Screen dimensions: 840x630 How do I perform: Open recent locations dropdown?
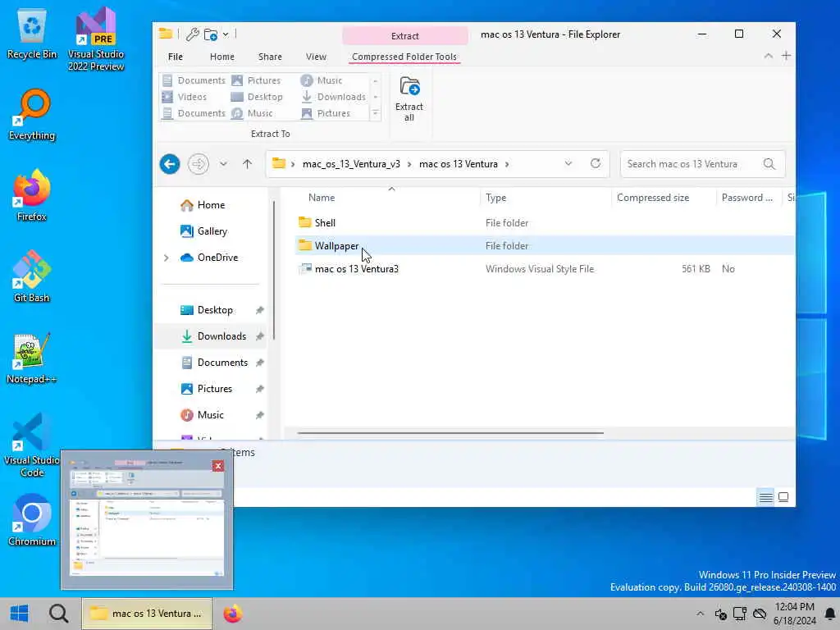pos(223,164)
